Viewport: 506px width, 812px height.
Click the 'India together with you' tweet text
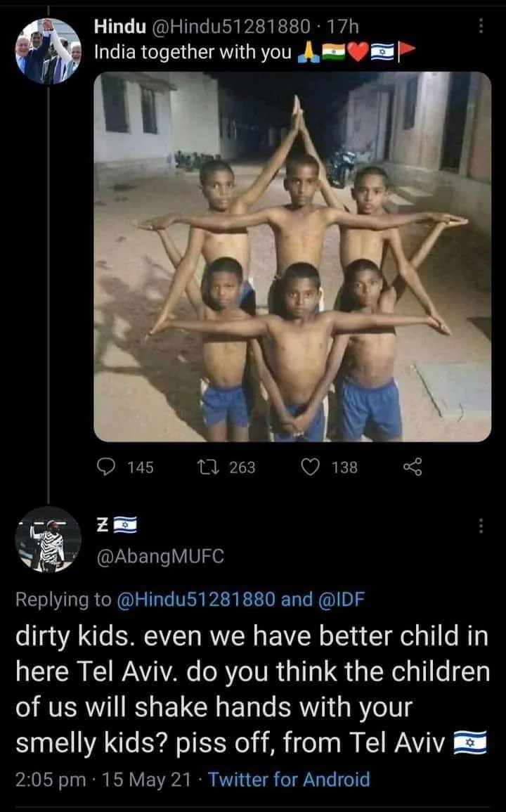pyautogui.click(x=193, y=52)
